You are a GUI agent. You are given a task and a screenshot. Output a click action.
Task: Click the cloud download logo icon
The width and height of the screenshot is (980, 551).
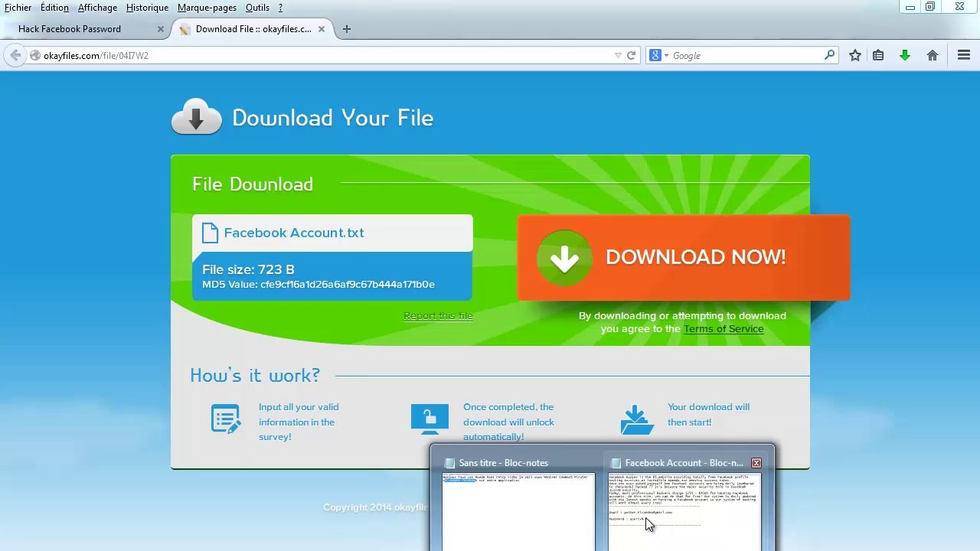coord(197,117)
